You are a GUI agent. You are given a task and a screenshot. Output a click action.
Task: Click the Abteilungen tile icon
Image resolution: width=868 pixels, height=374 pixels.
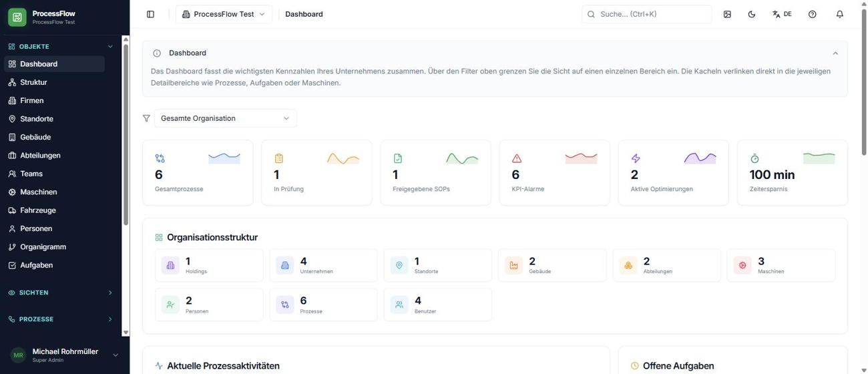(628, 265)
